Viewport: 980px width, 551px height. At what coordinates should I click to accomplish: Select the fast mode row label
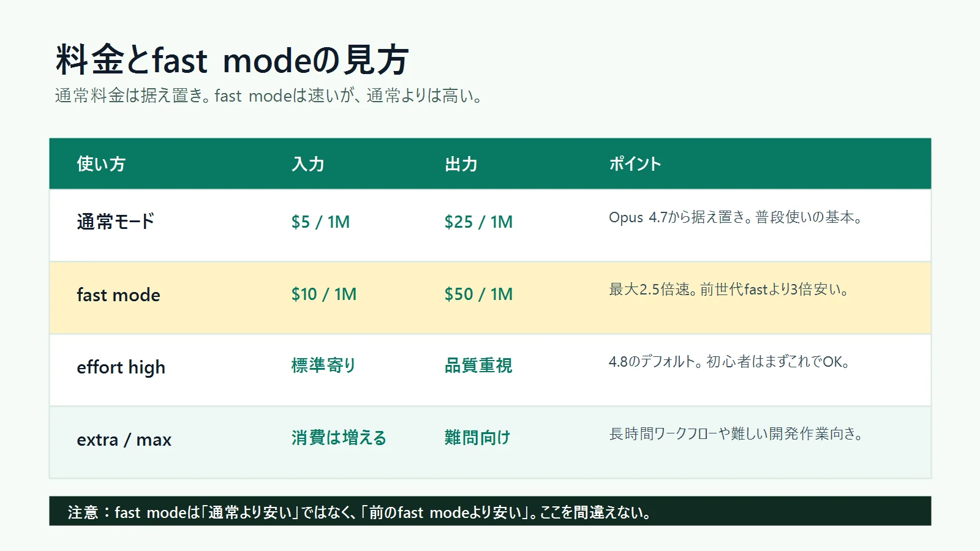pyautogui.click(x=118, y=294)
